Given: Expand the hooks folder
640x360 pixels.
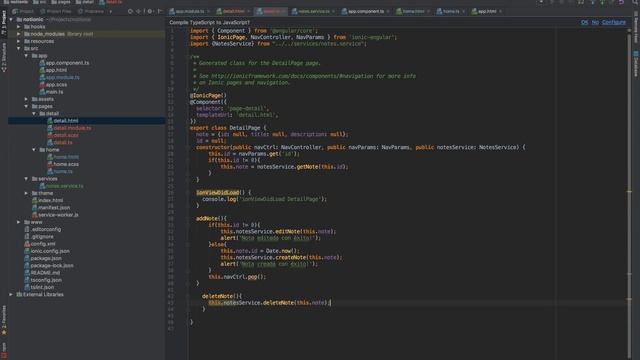Looking at the screenshot, I should tap(19, 27).
